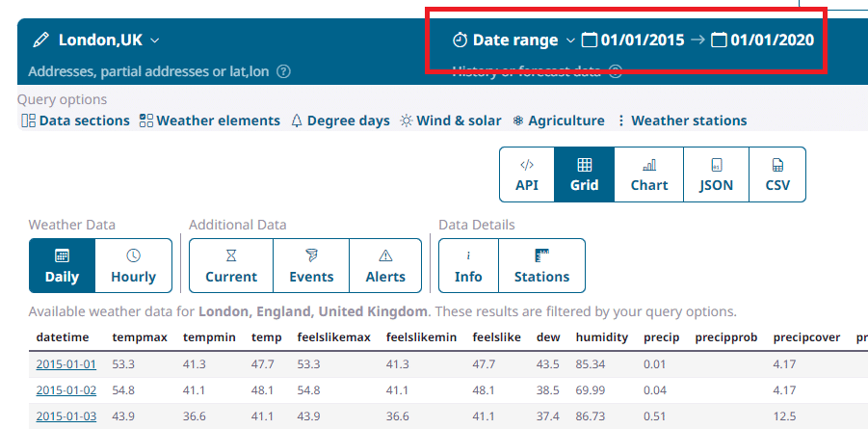Expand the London,UK location dropdown

155,40
